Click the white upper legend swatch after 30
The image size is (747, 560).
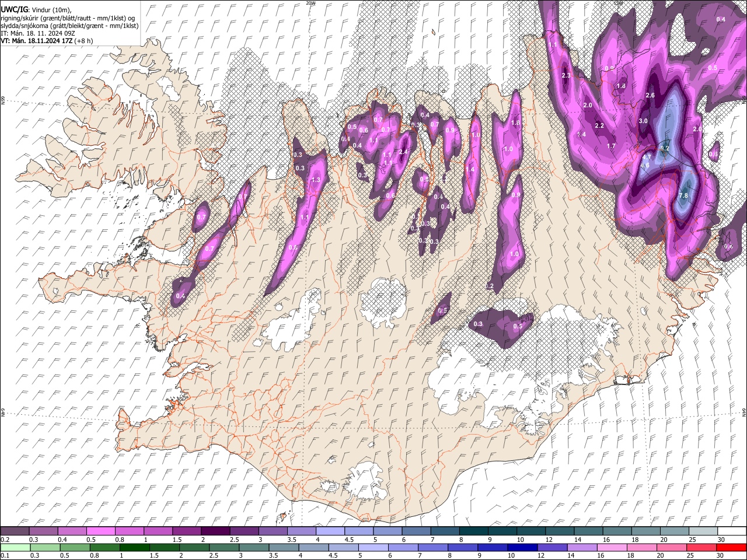click(731, 531)
